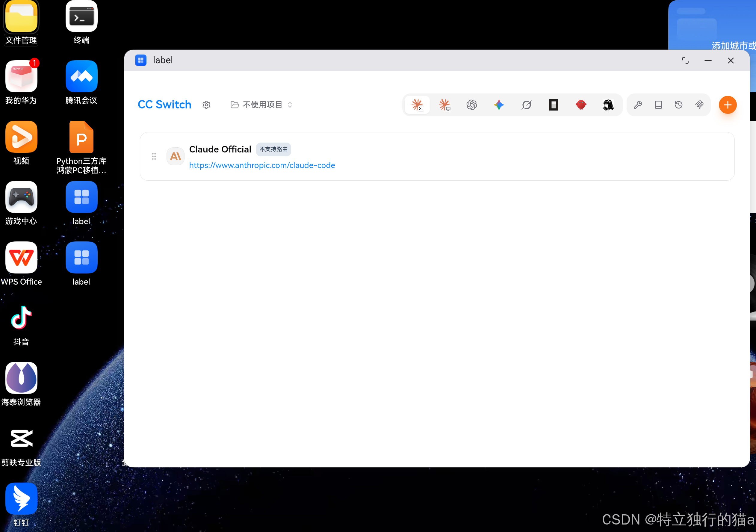Open CC Switch settings gear
This screenshot has width=756, height=532.
(x=206, y=105)
